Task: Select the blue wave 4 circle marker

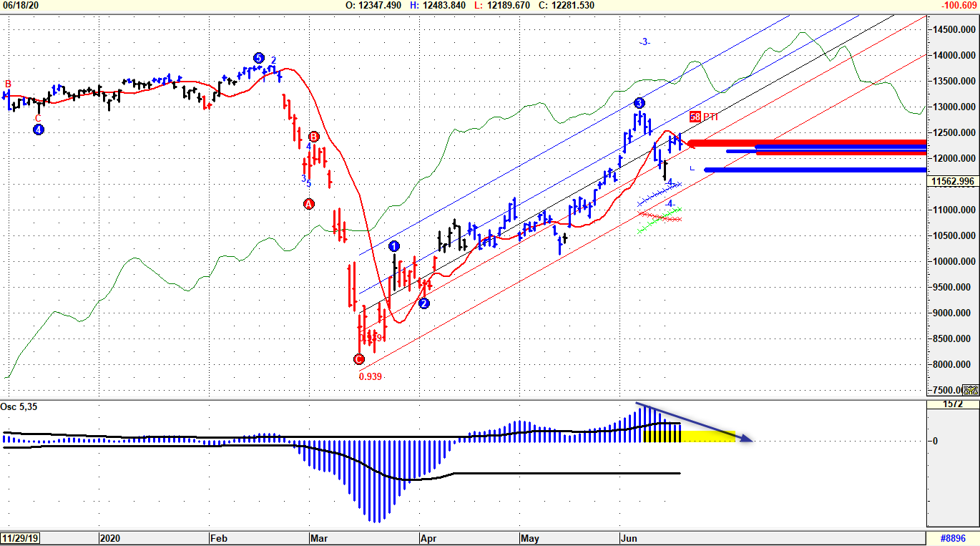Action: coord(38,130)
